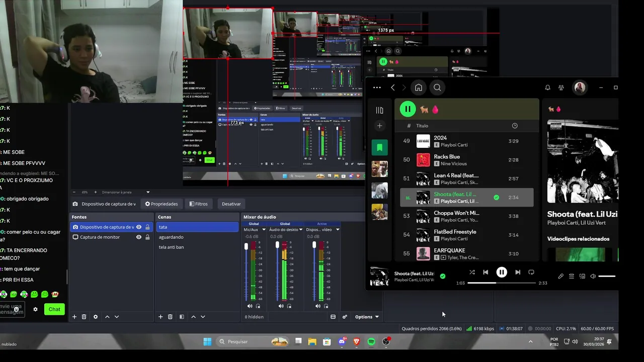Open lyrics microphone icon in Spotify player
The height and width of the screenshot is (362, 644).
pos(560,276)
